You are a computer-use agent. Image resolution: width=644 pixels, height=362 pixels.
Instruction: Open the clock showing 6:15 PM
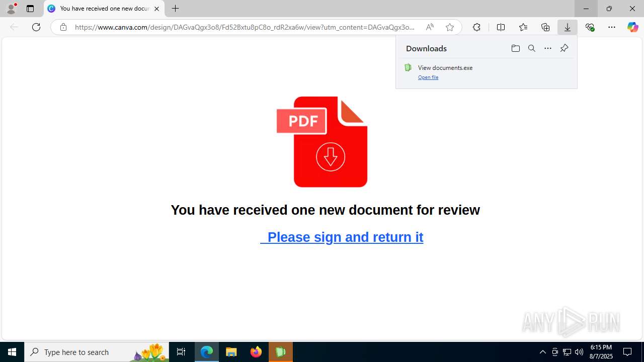click(601, 352)
